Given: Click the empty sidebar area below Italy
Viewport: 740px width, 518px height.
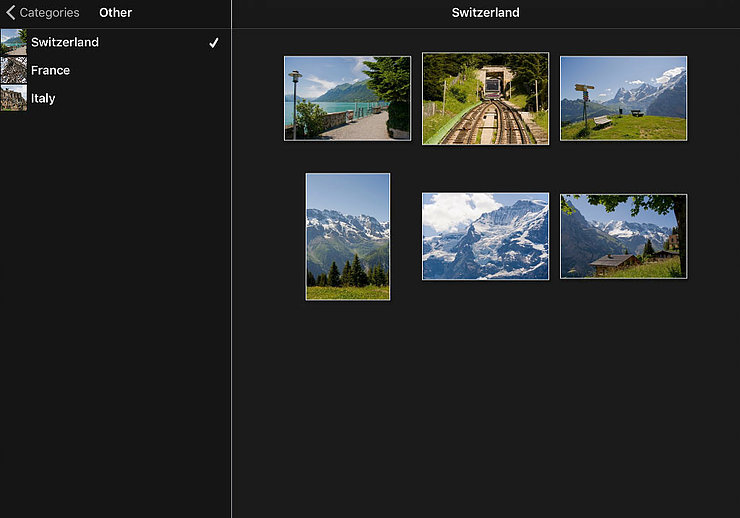Looking at the screenshot, I should tap(115, 300).
